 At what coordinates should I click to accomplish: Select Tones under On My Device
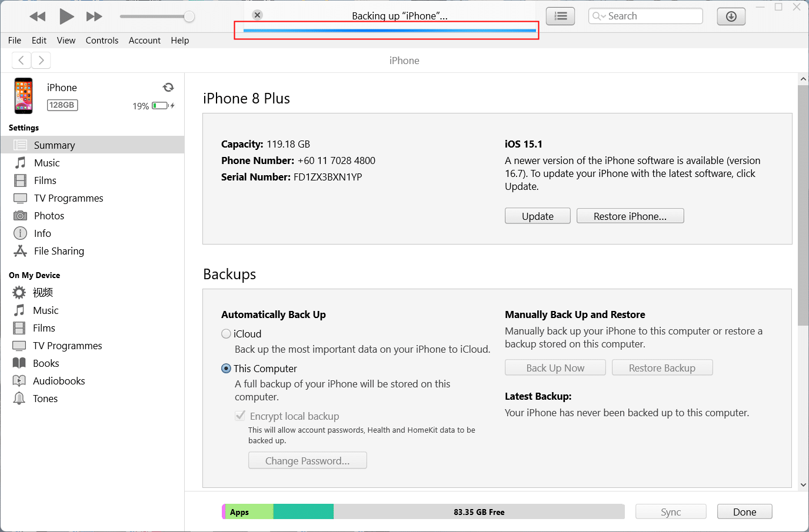coord(92,399)
